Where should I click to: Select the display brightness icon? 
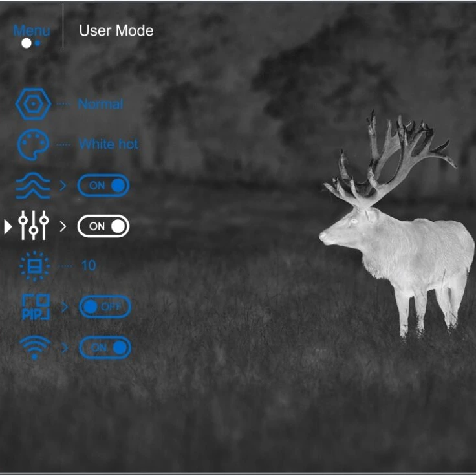coord(34,266)
